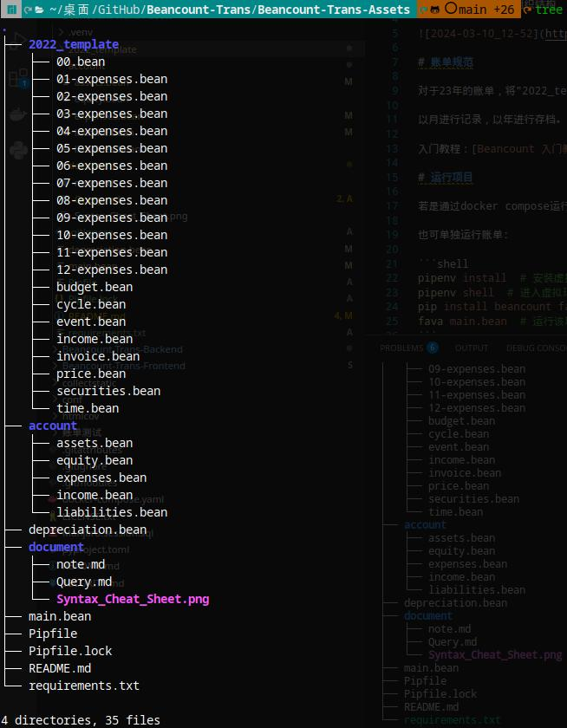Click bright equity.bean in front terminal

point(94,460)
